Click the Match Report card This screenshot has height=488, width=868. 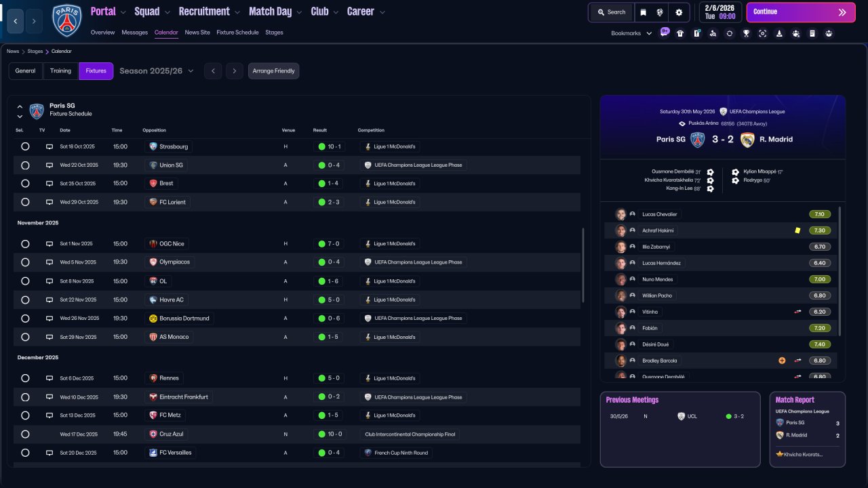(808, 429)
